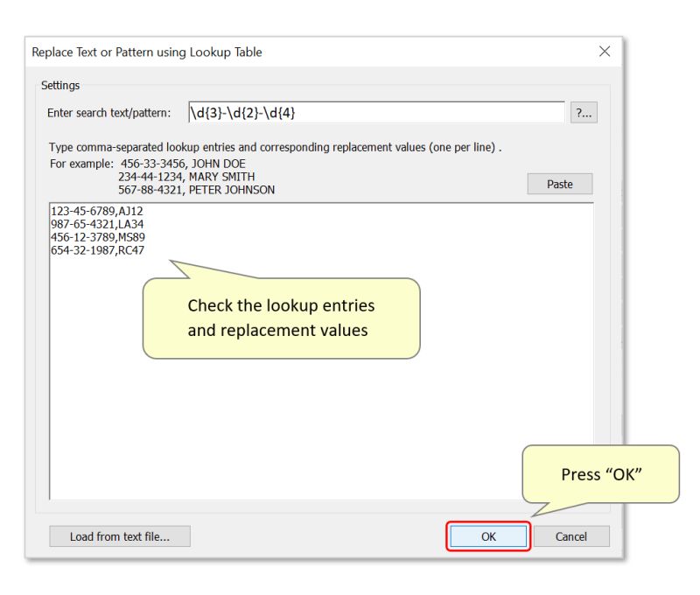
Task: Open Load from text file dialog
Action: coord(120,535)
